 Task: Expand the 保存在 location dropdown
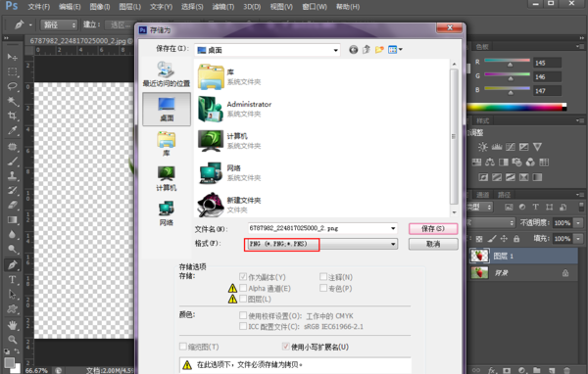pyautogui.click(x=335, y=50)
